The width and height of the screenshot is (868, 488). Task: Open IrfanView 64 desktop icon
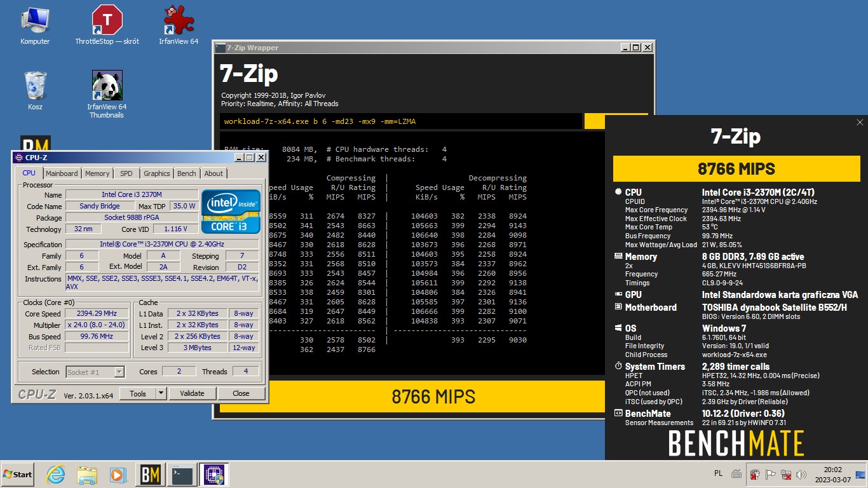[x=179, y=25]
